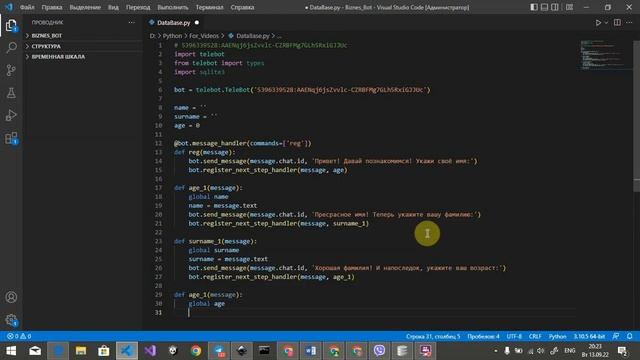Image resolution: width=640 pixels, height=360 pixels.
Task: Open the Search view in activity bar
Action: click(11, 47)
